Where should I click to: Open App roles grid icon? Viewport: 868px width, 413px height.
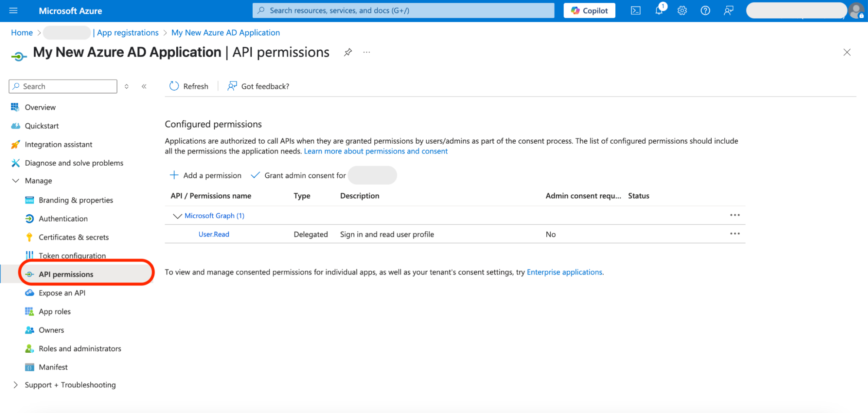[x=30, y=311]
